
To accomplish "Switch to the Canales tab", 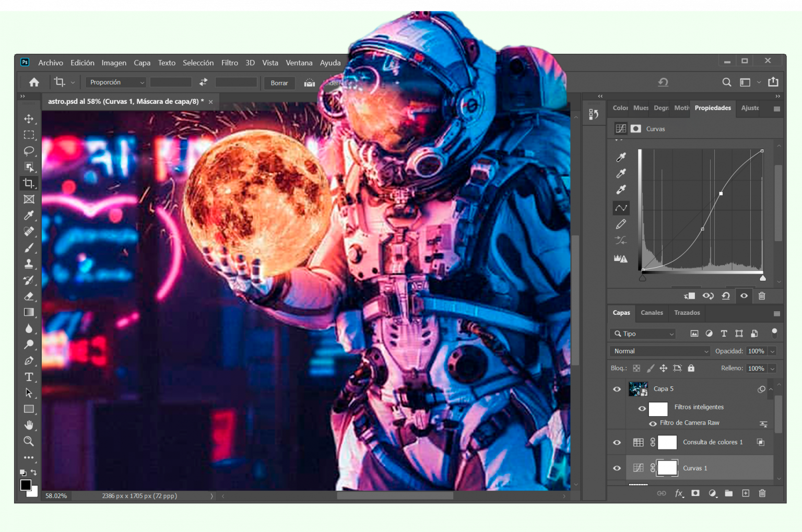I will 652,313.
